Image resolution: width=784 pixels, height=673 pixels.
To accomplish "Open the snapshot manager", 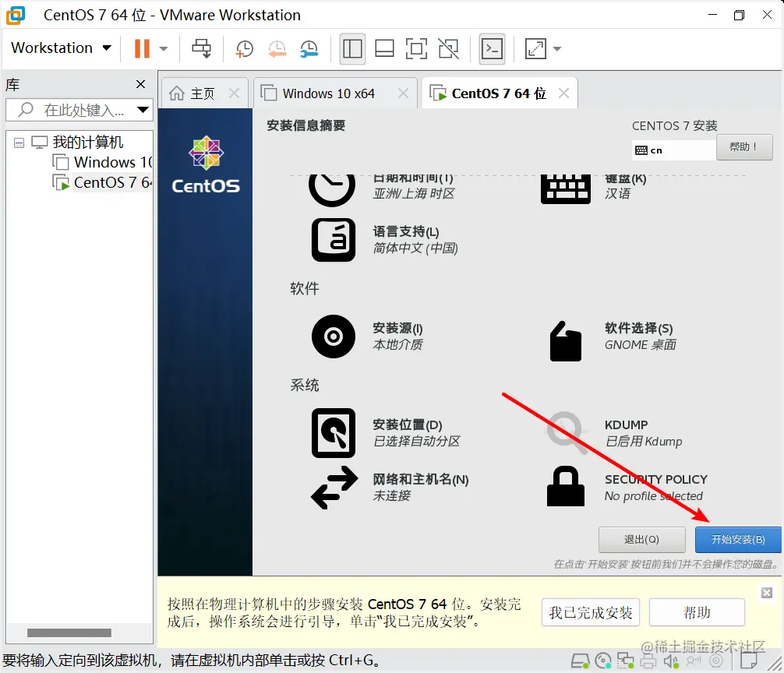I will tap(309, 49).
